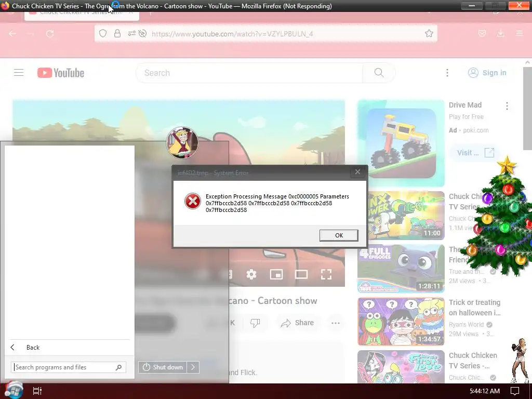Viewport: 532px width, 399px height.
Task: Click Share below the video
Action: (297, 323)
